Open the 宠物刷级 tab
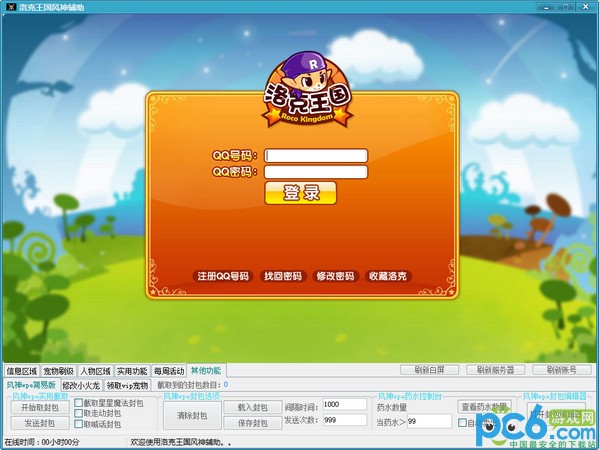This screenshot has height=450, width=599. [x=58, y=371]
